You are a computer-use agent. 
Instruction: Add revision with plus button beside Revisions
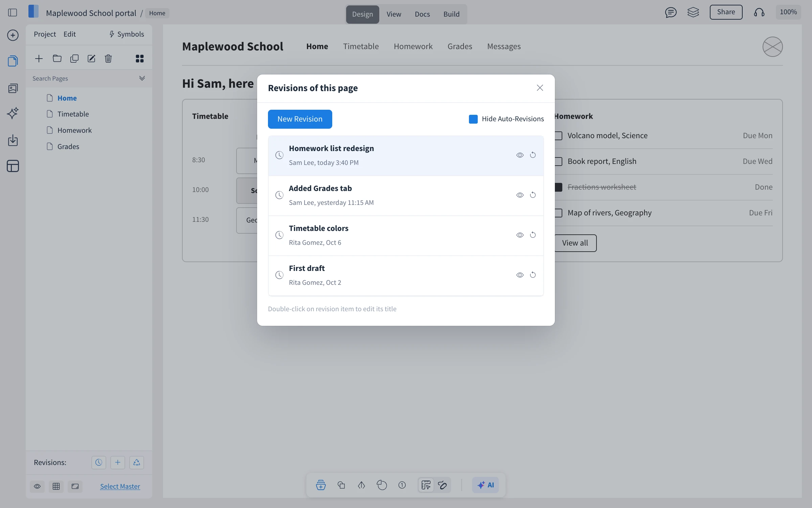coord(118,463)
